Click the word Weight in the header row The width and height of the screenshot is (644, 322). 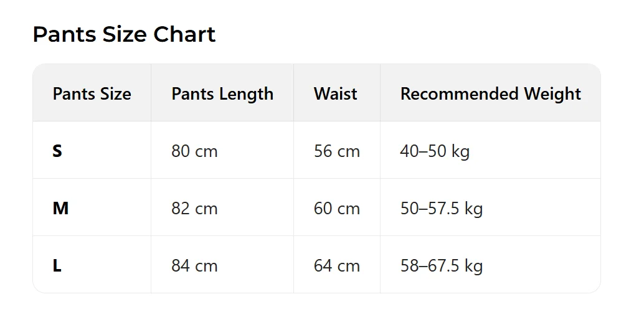552,94
